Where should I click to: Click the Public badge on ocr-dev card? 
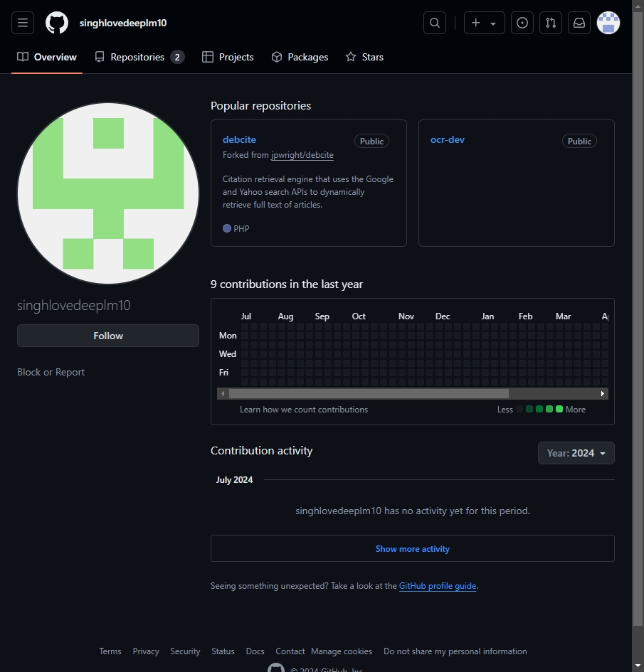579,141
